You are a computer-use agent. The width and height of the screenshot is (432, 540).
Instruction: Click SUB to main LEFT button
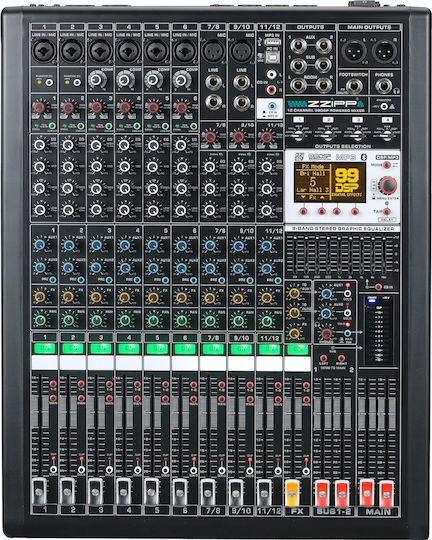(323, 358)
